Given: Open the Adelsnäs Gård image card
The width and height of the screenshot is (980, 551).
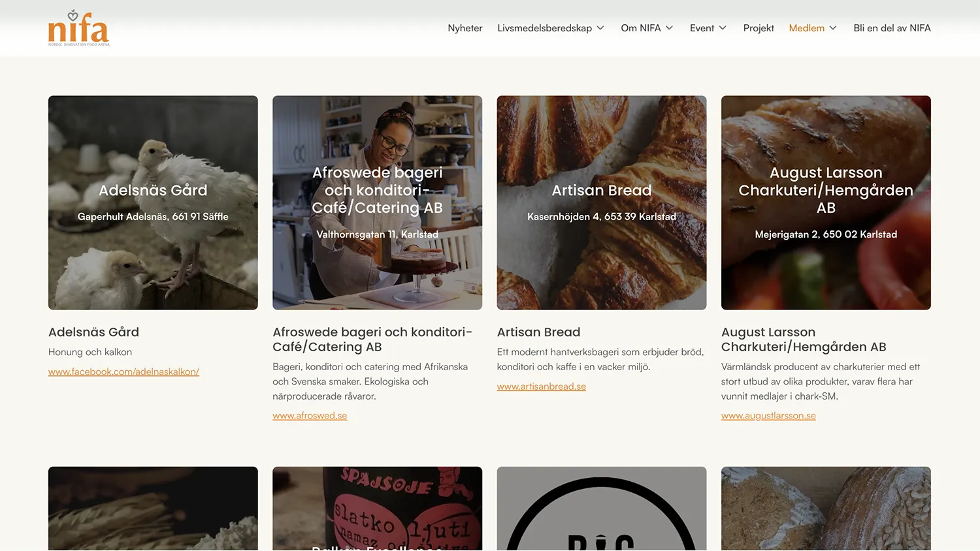Looking at the screenshot, I should click(153, 202).
